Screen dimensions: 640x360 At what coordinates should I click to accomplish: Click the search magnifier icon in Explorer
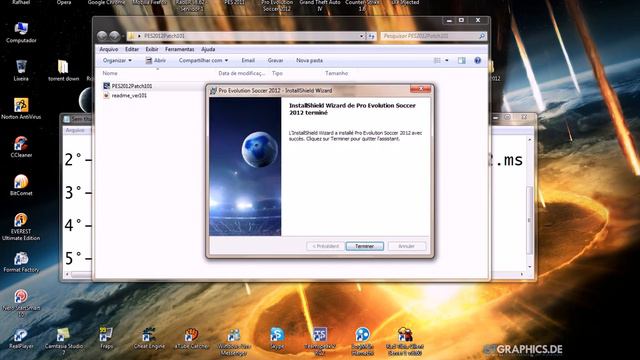(482, 36)
